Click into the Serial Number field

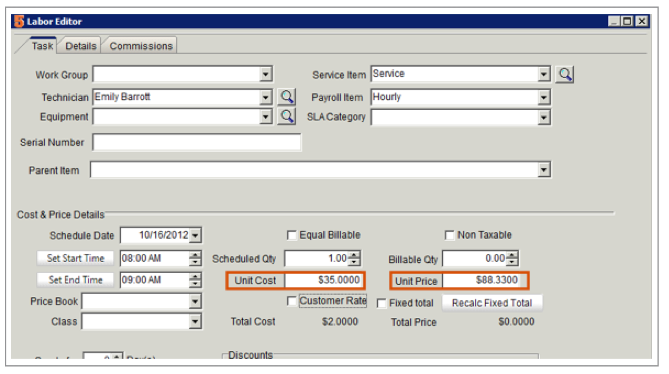click(197, 142)
